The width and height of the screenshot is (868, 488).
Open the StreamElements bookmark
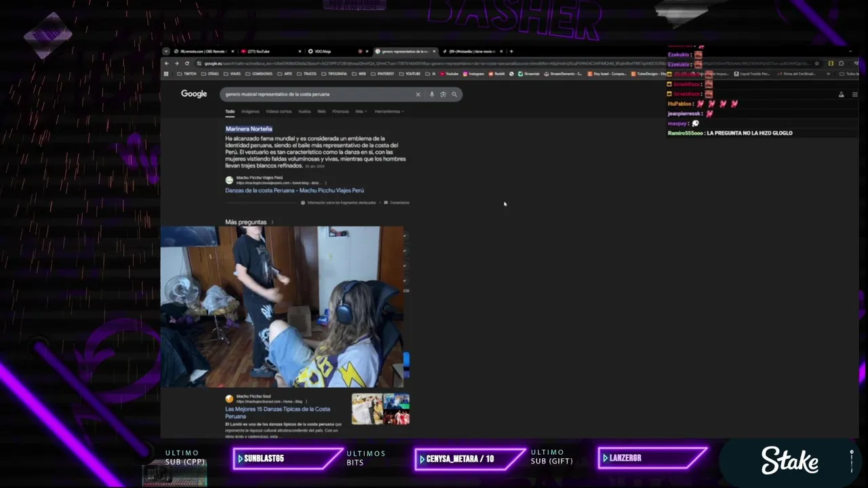pyautogui.click(x=563, y=74)
